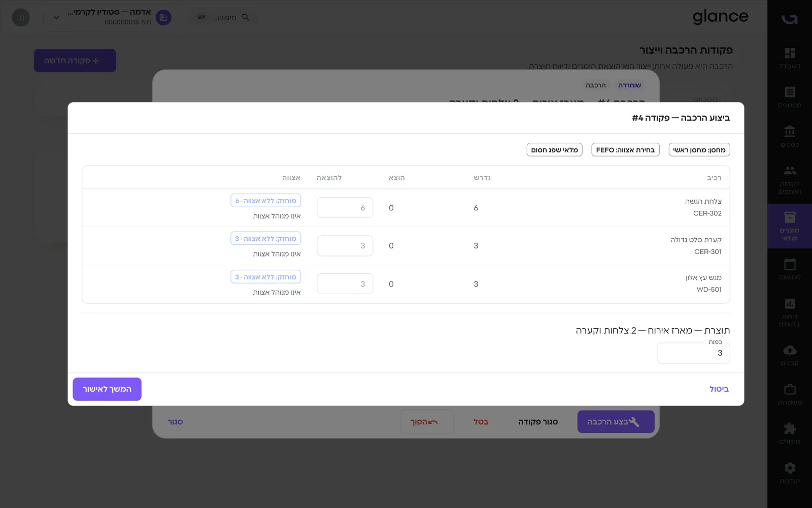Screen dimensions: 812x508
Task: Click the אצווה column header
Action: 291,178
